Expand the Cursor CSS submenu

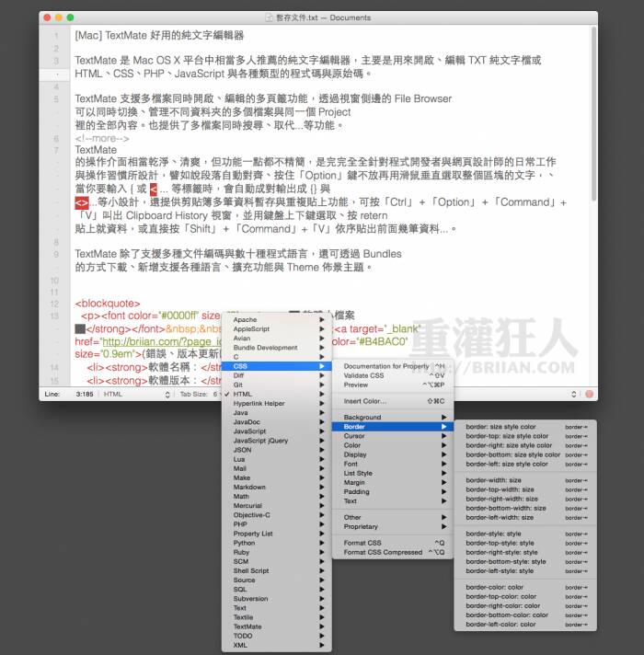point(393,436)
